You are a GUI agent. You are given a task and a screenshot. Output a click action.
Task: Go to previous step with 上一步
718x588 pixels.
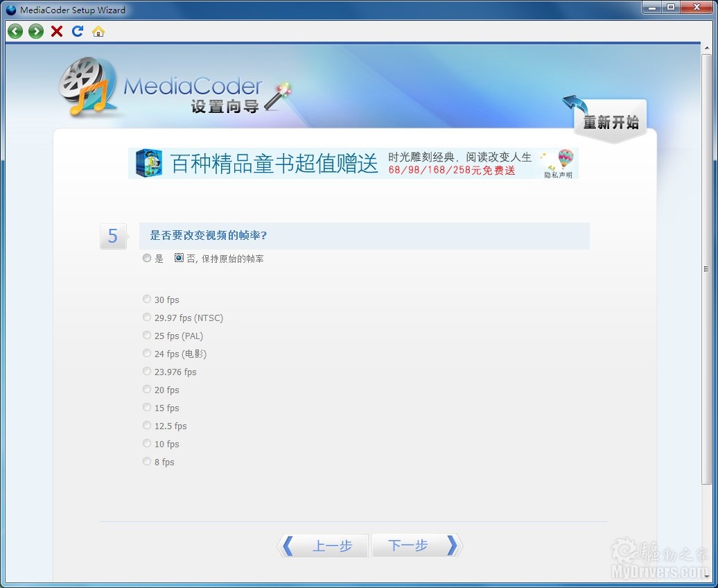[323, 546]
